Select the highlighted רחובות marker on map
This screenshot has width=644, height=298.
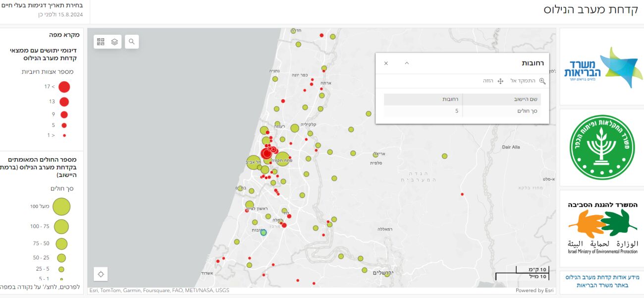pyautogui.click(x=264, y=232)
